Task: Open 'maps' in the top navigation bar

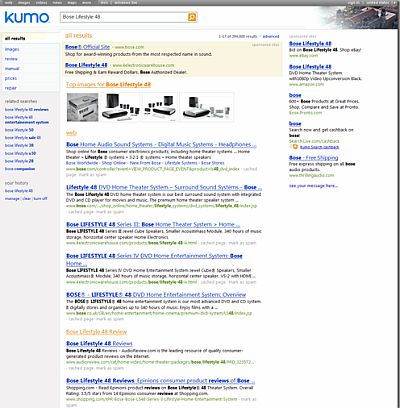Action: [72, 3]
